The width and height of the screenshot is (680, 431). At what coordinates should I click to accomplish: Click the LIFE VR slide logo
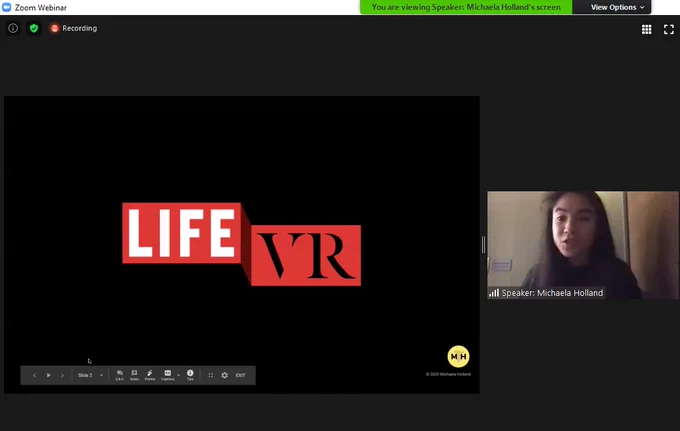click(242, 244)
